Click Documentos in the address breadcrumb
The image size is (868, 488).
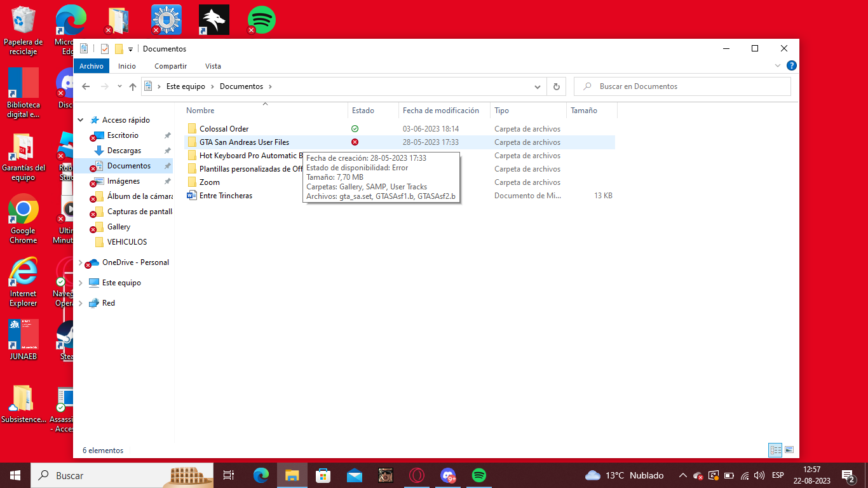[x=241, y=86]
